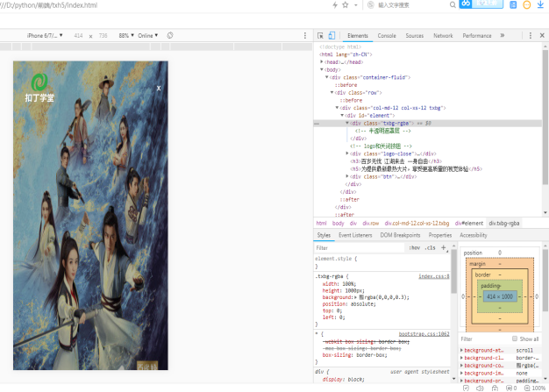Check the Show all checkbox
Screen dimensions: 549x392
[515, 339]
